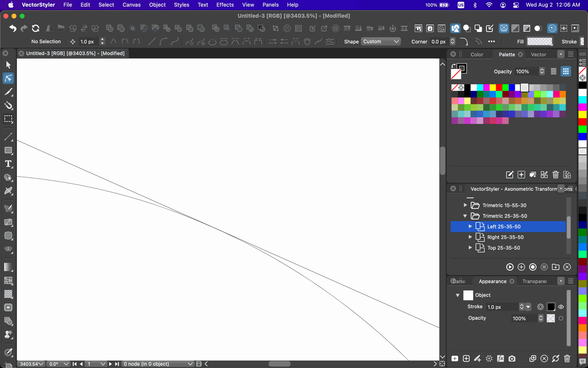Select the Rectangle shape tool
Image resolution: width=588 pixels, height=368 pixels.
(x=8, y=150)
